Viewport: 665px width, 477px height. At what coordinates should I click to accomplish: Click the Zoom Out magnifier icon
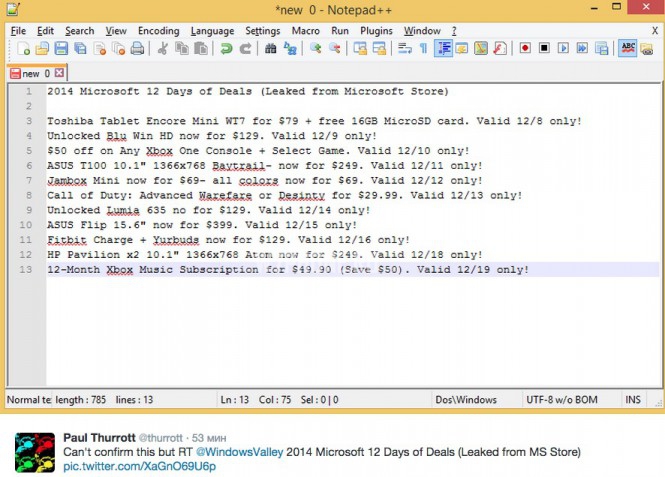pos(335,49)
